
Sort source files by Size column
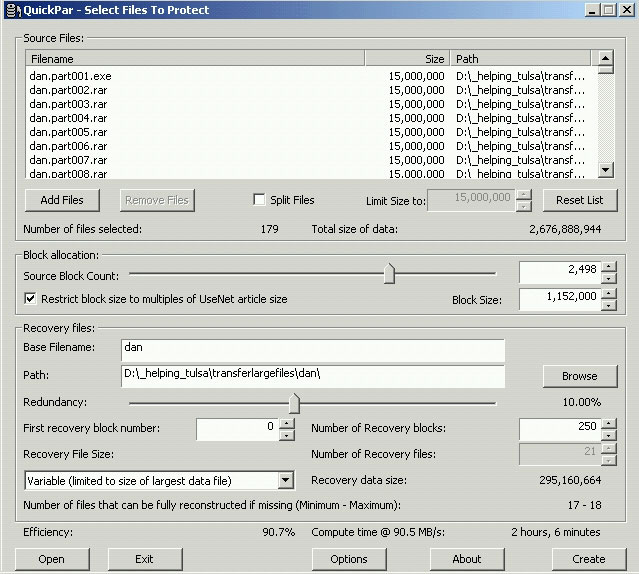pyautogui.click(x=408, y=59)
